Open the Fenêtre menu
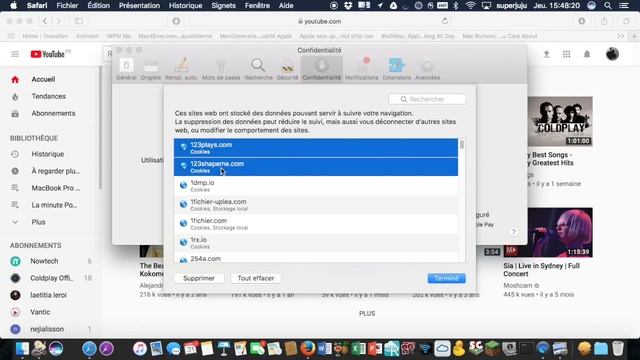Image resolution: width=640 pixels, height=360 pixels. click(x=257, y=5)
